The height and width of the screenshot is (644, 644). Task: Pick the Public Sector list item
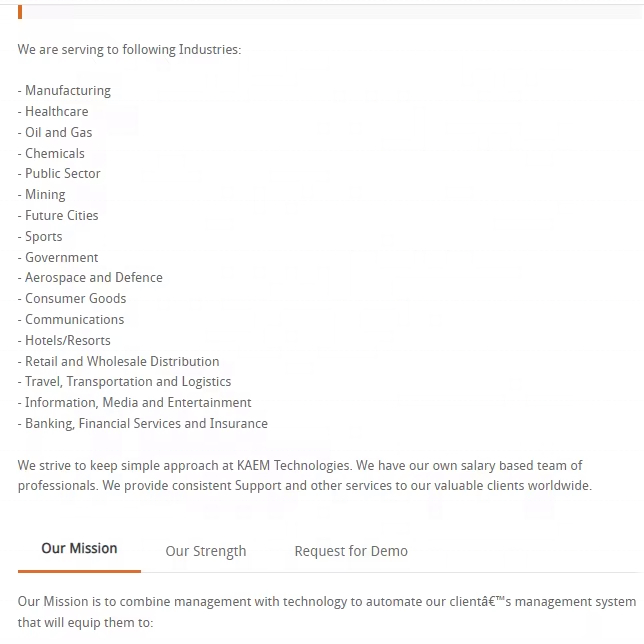(62, 174)
